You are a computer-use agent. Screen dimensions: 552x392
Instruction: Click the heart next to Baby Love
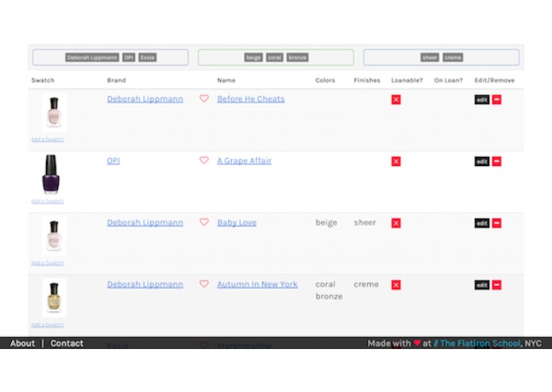pyautogui.click(x=204, y=222)
